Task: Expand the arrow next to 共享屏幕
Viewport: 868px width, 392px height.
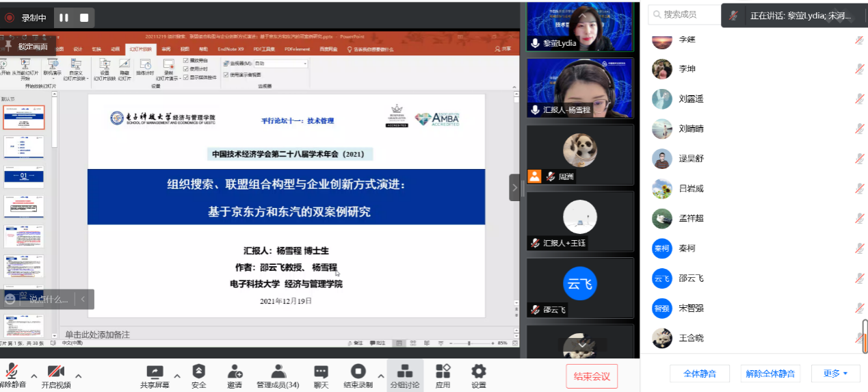Action: tap(177, 376)
